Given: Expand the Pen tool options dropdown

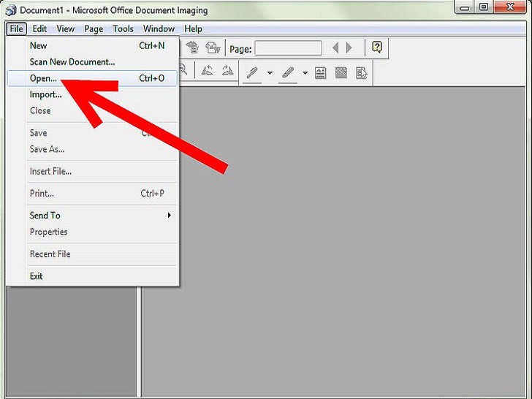Looking at the screenshot, I should click(x=270, y=72).
